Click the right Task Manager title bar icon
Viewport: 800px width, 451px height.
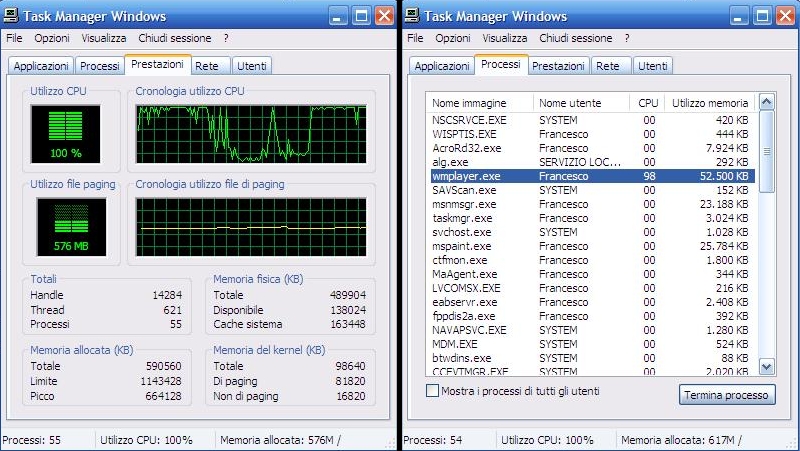(412, 15)
